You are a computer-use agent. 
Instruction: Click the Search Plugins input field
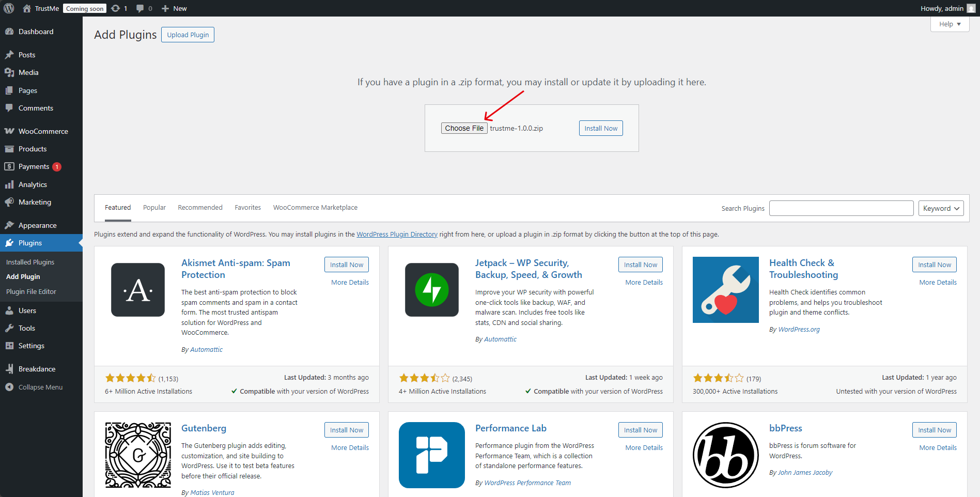tap(841, 208)
